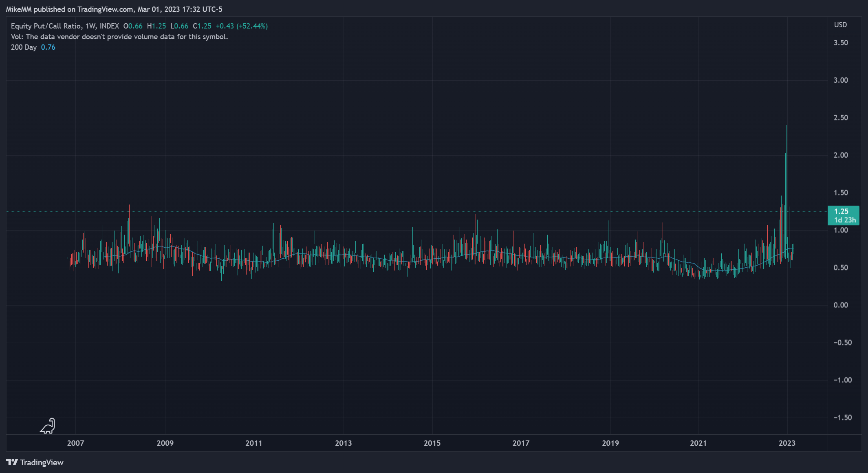Click the −1.00 price axis label
The width and height of the screenshot is (868, 473).
(x=842, y=380)
